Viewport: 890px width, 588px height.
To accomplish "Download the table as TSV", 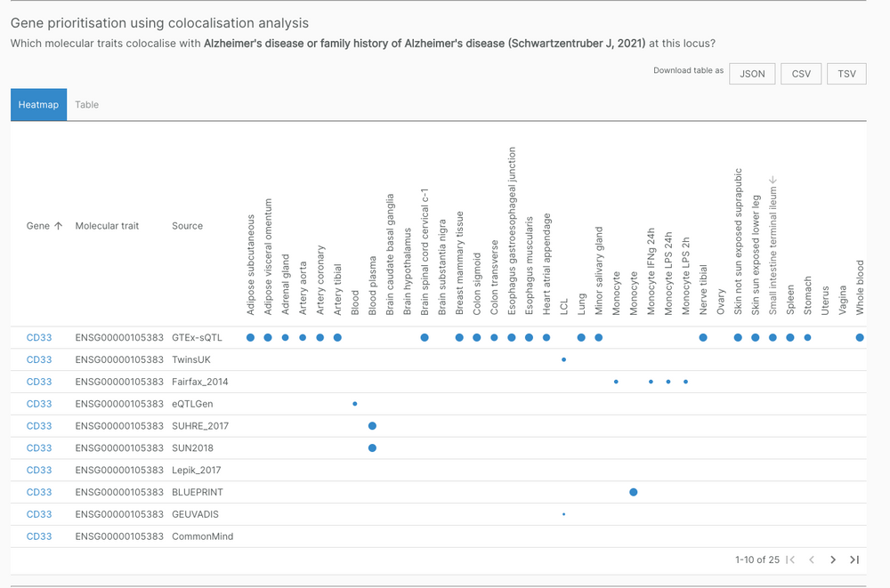I will [x=846, y=74].
